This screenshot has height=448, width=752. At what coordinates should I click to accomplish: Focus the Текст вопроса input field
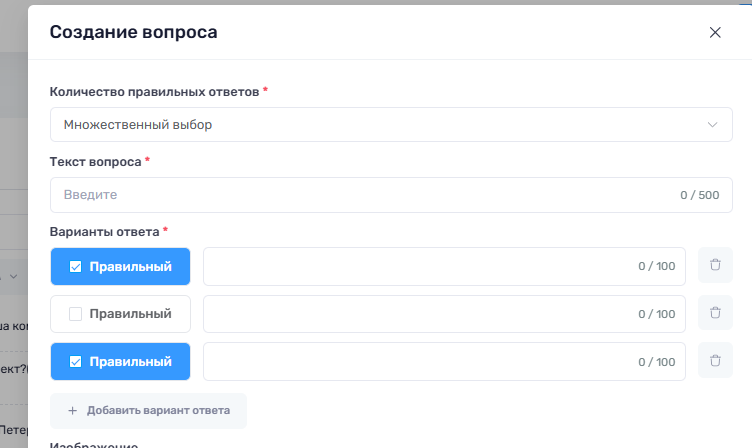point(391,195)
